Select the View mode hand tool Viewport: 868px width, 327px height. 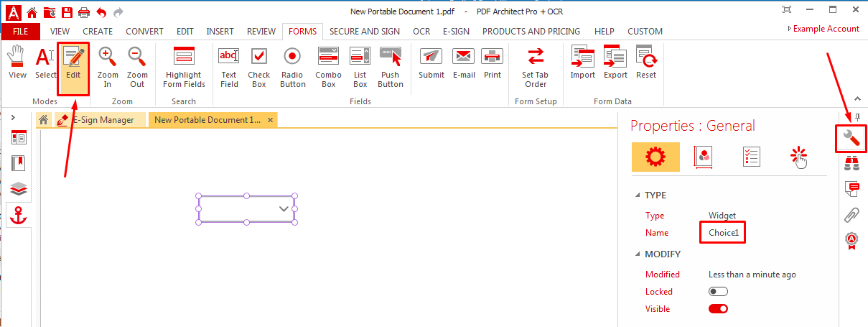coord(17,63)
